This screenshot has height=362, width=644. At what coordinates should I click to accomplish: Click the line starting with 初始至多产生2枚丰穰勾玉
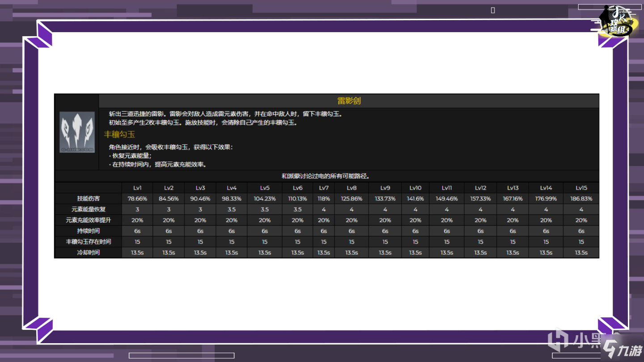click(x=203, y=122)
